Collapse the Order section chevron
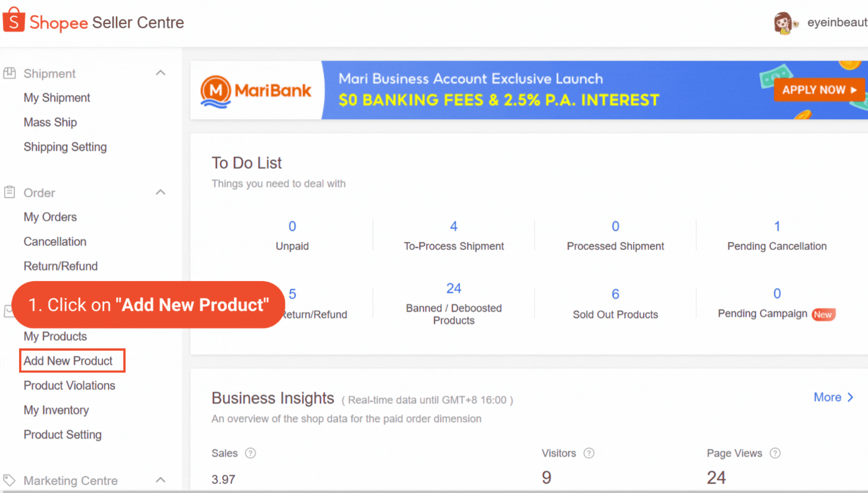 (x=160, y=192)
